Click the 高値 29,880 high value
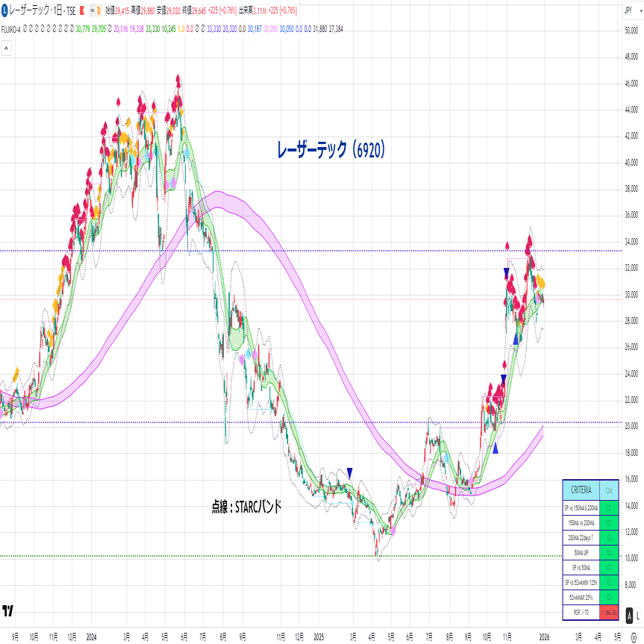The height and width of the screenshot is (644, 644). coord(143,10)
